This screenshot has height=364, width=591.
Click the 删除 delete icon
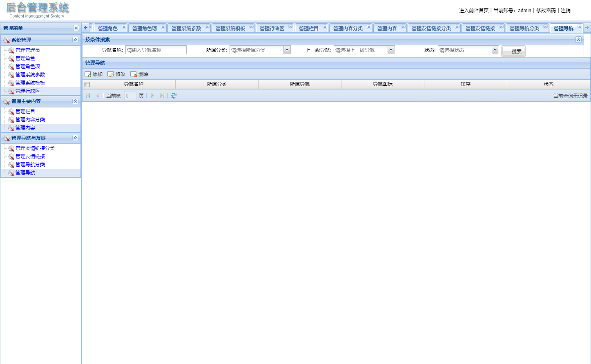pyautogui.click(x=133, y=74)
